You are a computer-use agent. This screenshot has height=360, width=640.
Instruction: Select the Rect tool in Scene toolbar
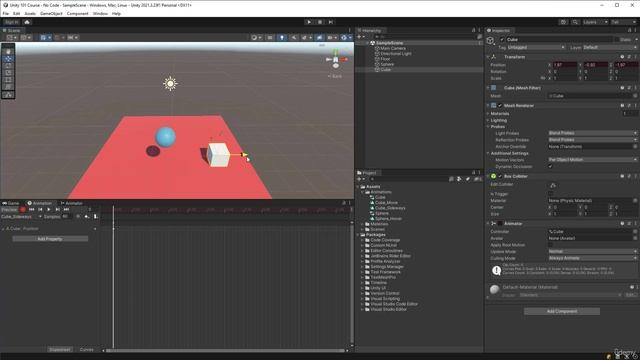point(8,80)
